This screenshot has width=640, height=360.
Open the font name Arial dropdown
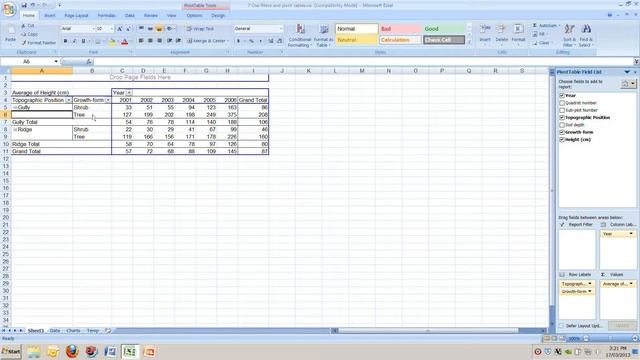93,29
